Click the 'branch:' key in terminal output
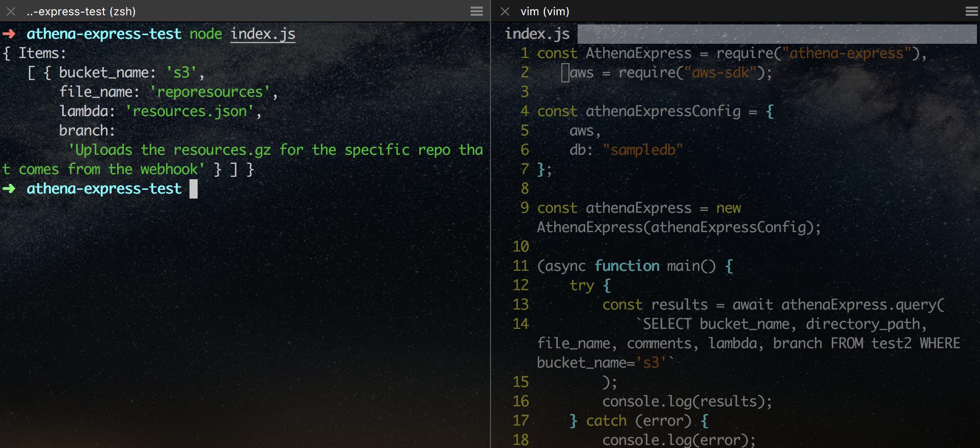980x448 pixels. [87, 131]
